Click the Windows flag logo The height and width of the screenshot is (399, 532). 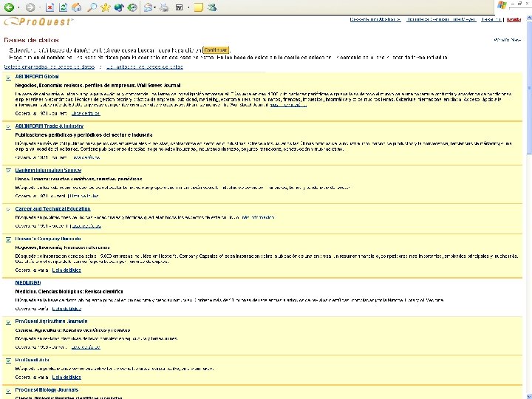coord(502,5)
